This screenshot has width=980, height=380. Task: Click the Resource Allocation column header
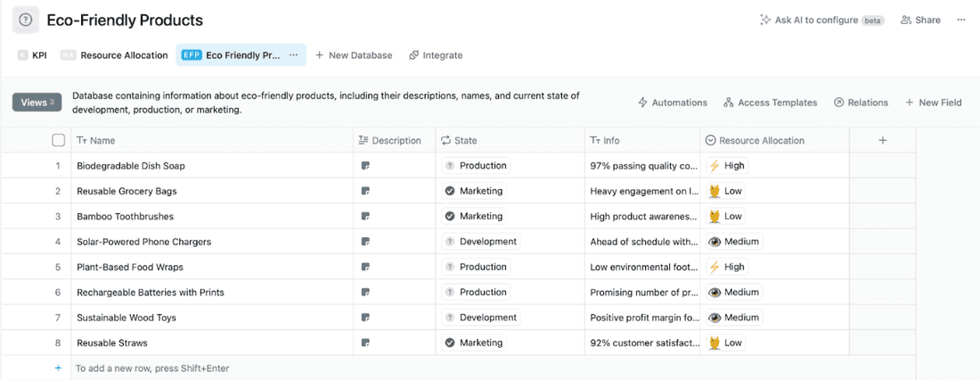tap(774, 140)
